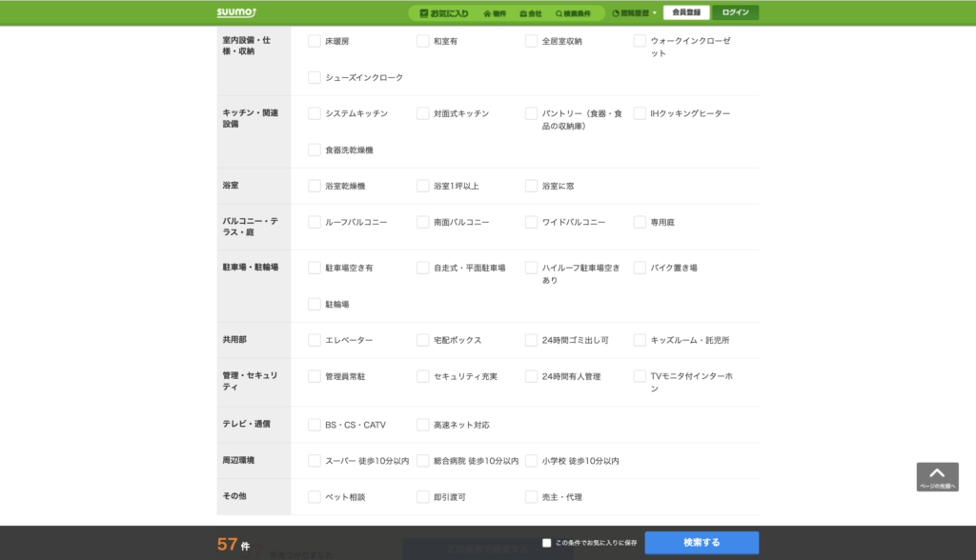
Task: Check 和室有 checkbox
Action: click(422, 41)
